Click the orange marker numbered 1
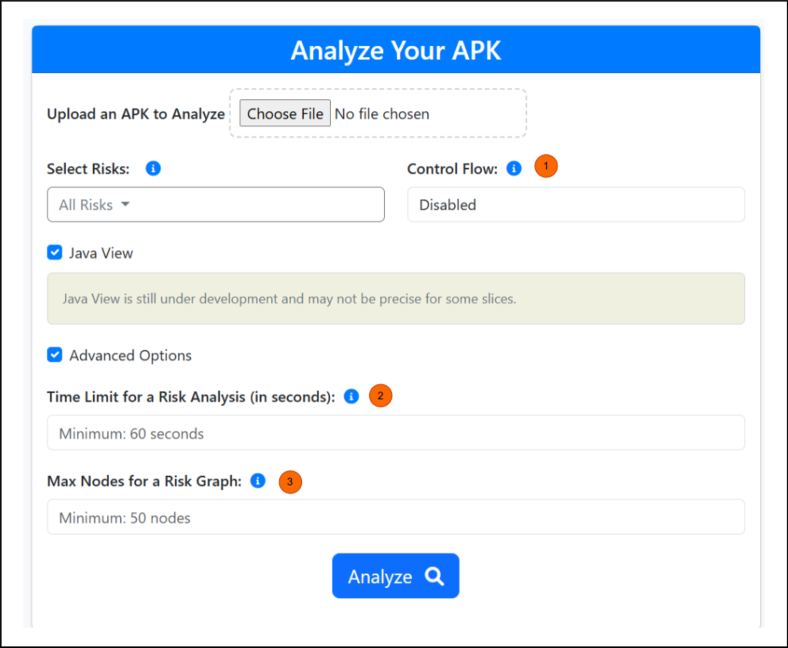The height and width of the screenshot is (648, 788). 545,166
